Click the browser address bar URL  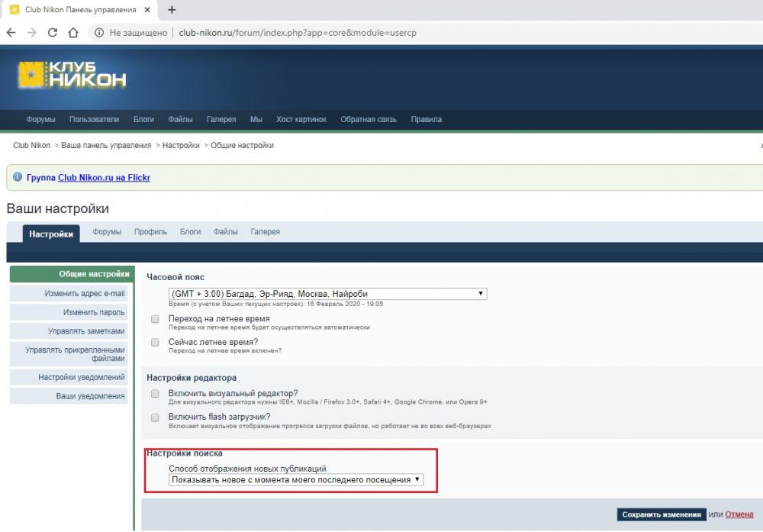298,33
